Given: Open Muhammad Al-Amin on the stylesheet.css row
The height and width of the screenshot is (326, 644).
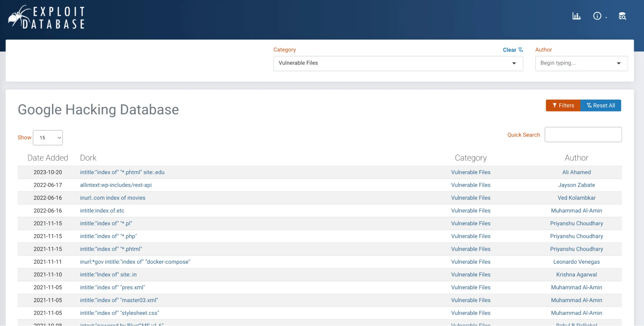Looking at the screenshot, I should 576,313.
